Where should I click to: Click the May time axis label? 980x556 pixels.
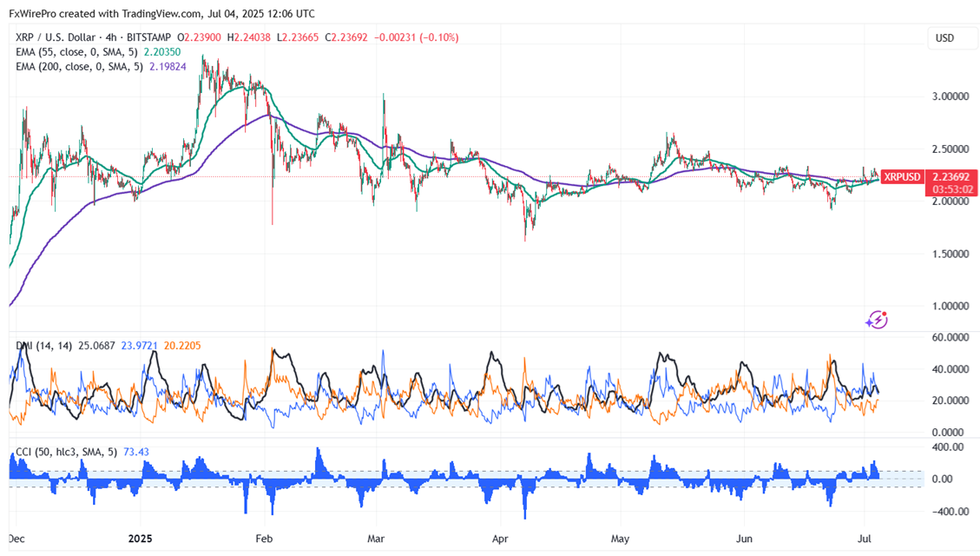point(620,539)
